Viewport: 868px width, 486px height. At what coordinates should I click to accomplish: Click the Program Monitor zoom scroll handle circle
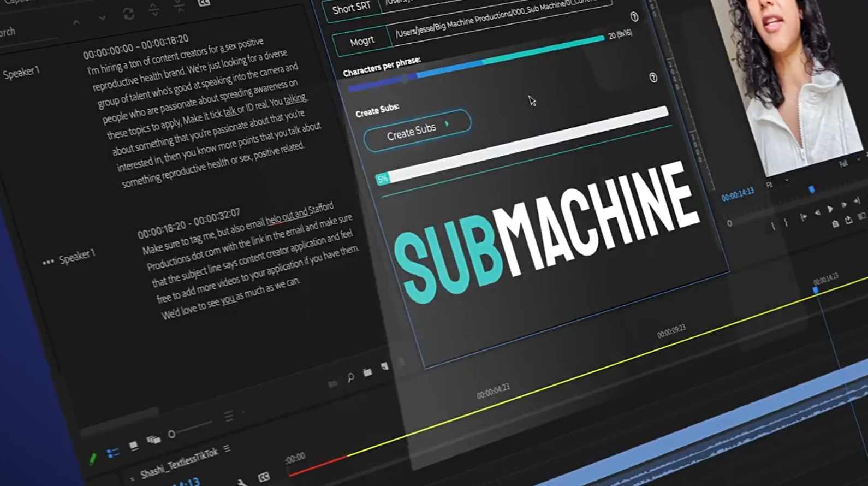pos(730,223)
